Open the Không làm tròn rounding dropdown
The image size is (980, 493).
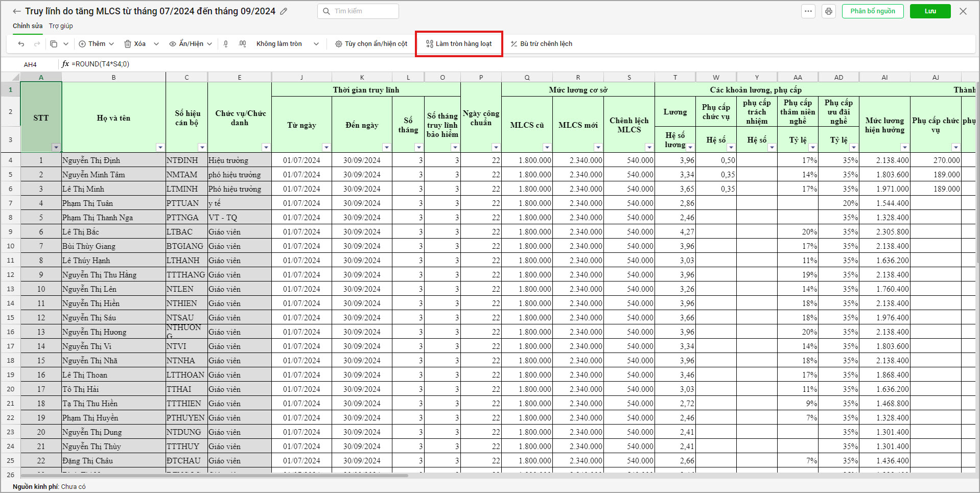[288, 44]
